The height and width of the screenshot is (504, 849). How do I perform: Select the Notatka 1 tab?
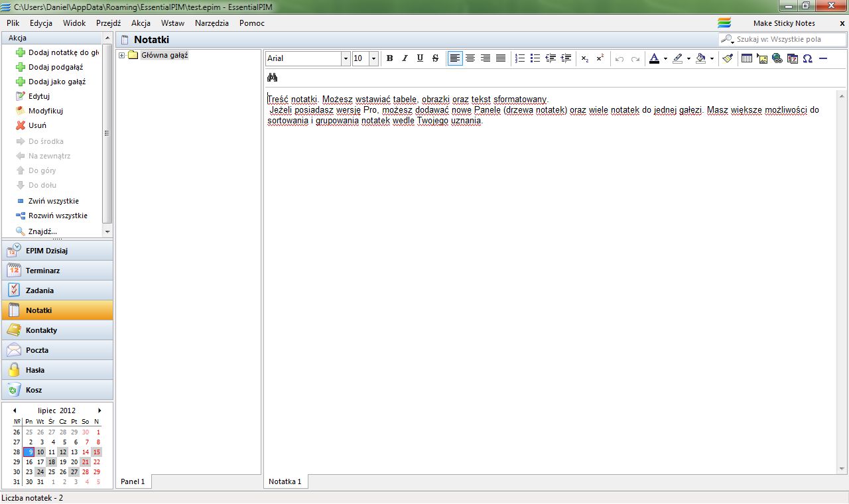point(285,481)
